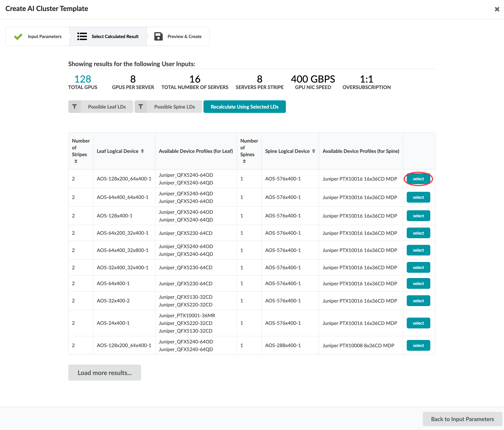This screenshot has width=504, height=430.
Task: Sort by Number of Spines column arrows
Action: click(x=244, y=161)
